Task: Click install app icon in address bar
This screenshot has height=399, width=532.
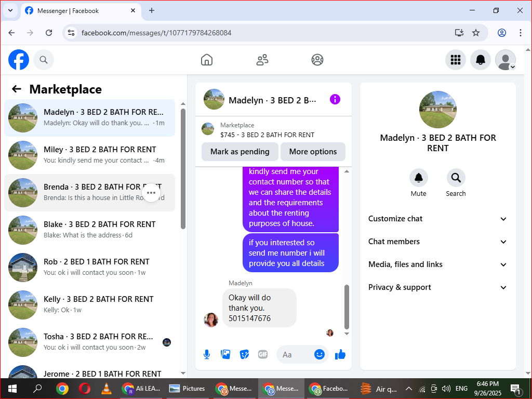Action: [x=459, y=33]
